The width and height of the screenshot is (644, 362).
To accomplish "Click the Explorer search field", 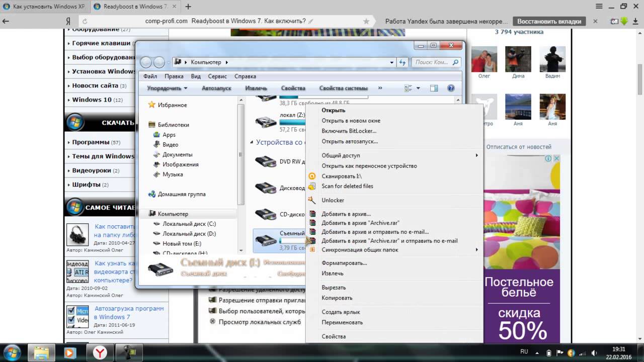I will pyautogui.click(x=436, y=62).
